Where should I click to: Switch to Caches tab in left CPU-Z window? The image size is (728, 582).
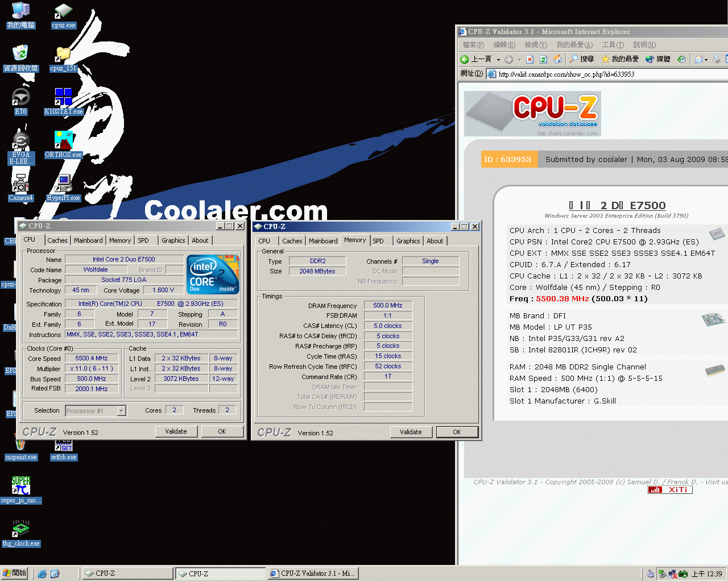[57, 241]
